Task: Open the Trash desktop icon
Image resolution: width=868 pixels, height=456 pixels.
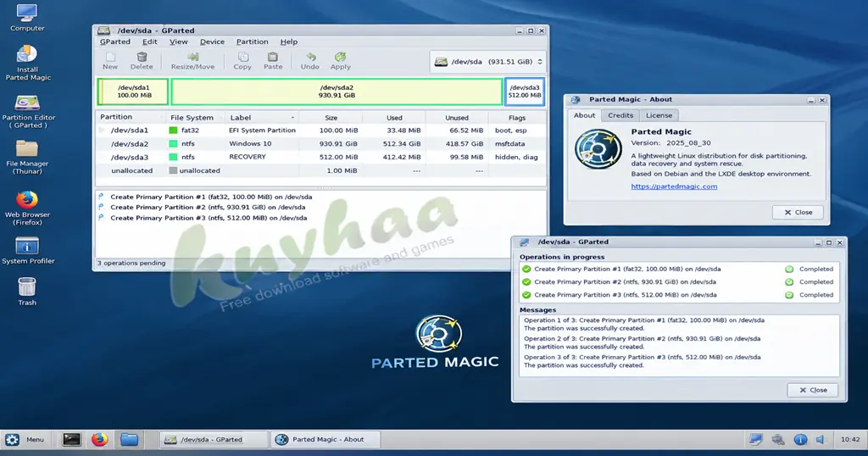Action: 26,292
